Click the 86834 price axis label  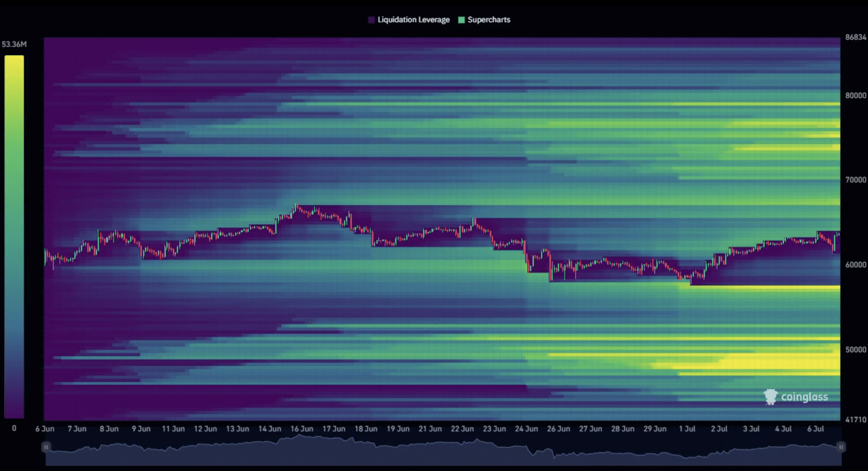(856, 37)
